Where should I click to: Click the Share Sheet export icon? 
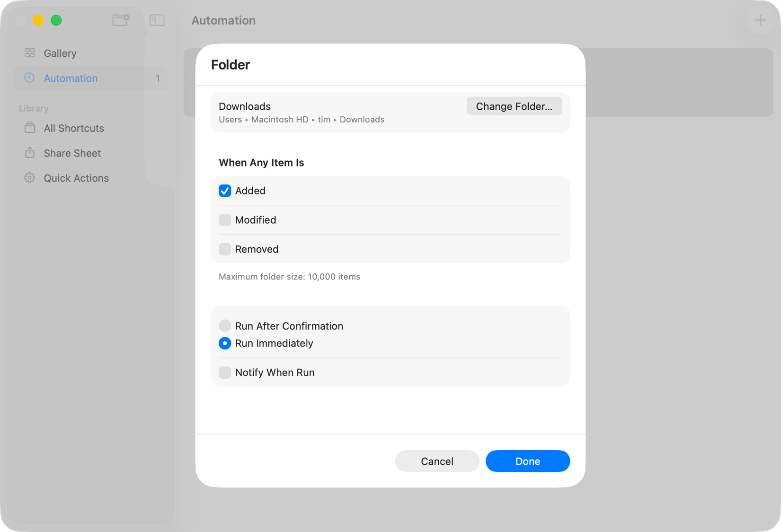pos(29,153)
